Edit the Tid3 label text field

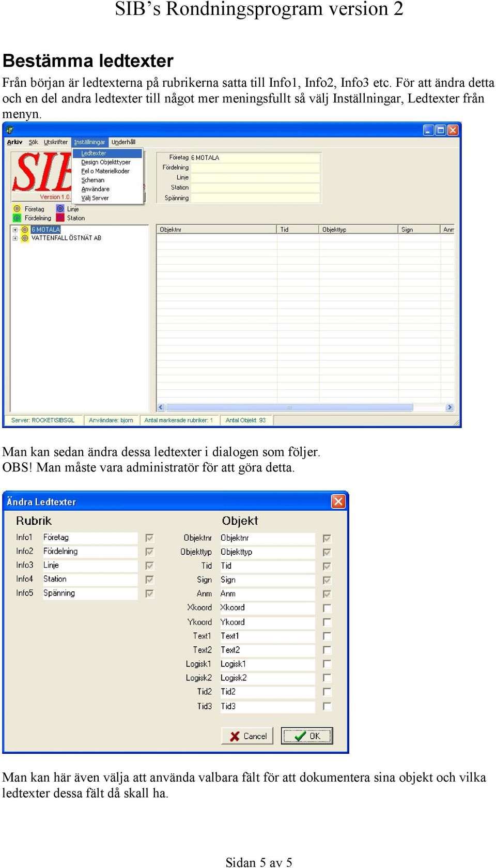[267, 707]
